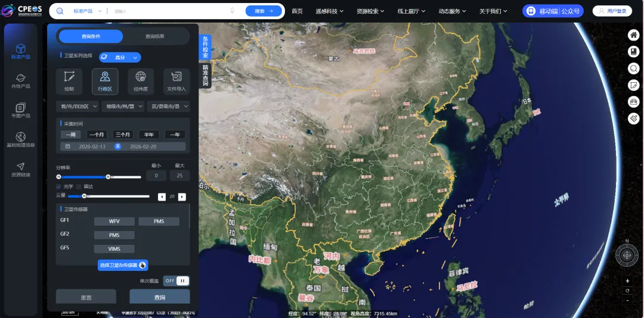
Task: Click the search magnifier icon in top bar
Action: coord(60,11)
